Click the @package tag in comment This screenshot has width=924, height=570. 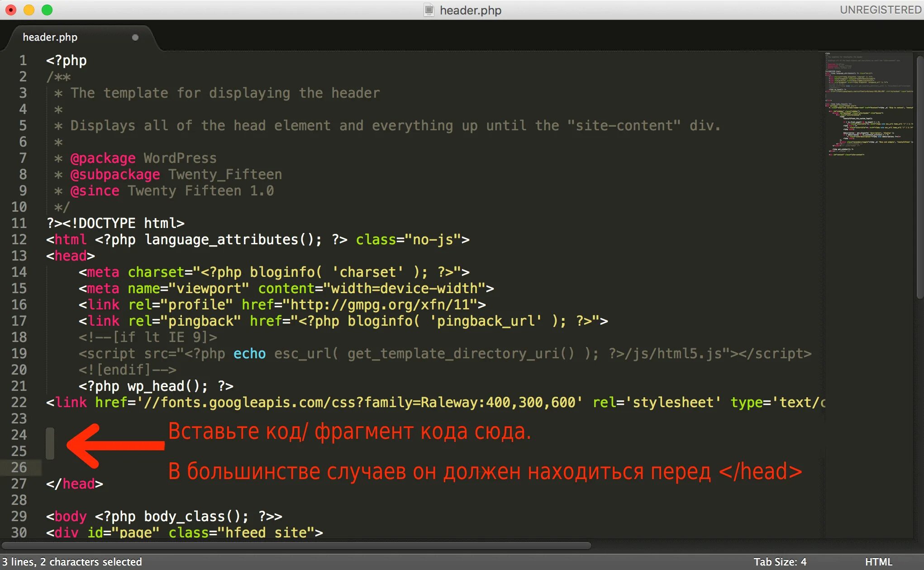click(x=103, y=158)
